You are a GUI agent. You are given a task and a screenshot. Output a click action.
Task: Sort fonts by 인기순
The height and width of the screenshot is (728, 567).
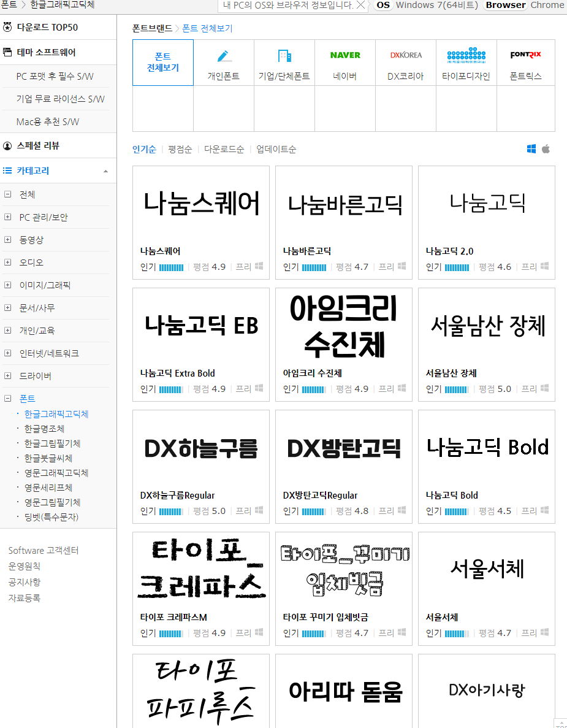point(144,150)
